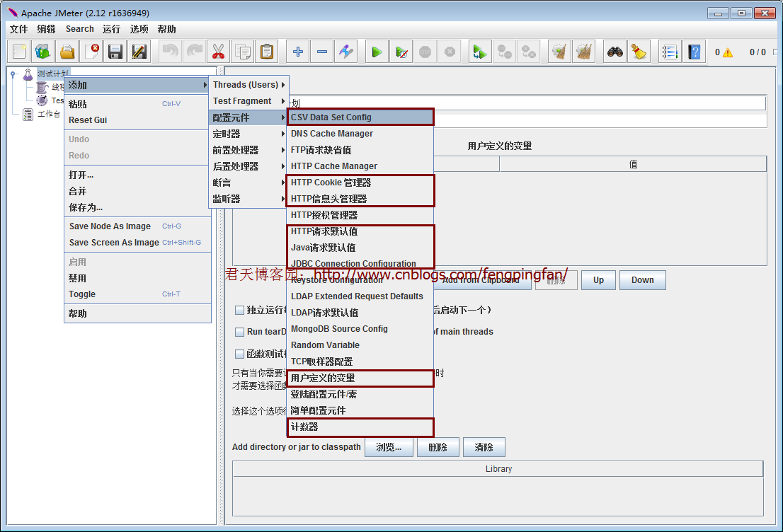Screen dimensions: 783x532
Task: Click the 清除 button
Action: point(484,447)
